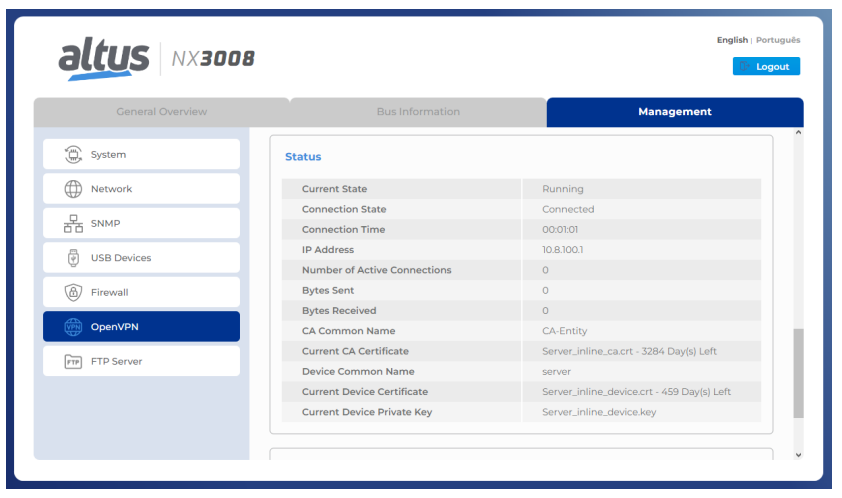This screenshot has height=498, width=842.
Task: Click the OpenVPN globe icon
Action: (x=73, y=327)
